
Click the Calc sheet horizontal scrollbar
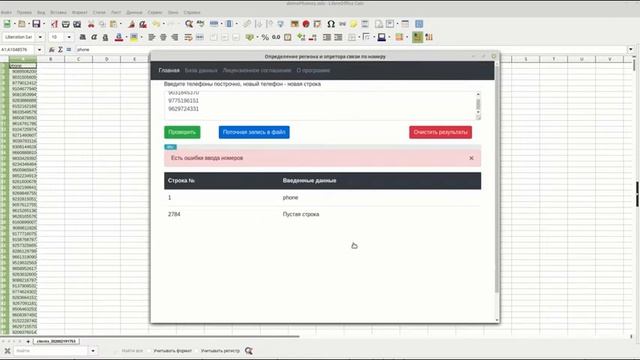coord(150,337)
